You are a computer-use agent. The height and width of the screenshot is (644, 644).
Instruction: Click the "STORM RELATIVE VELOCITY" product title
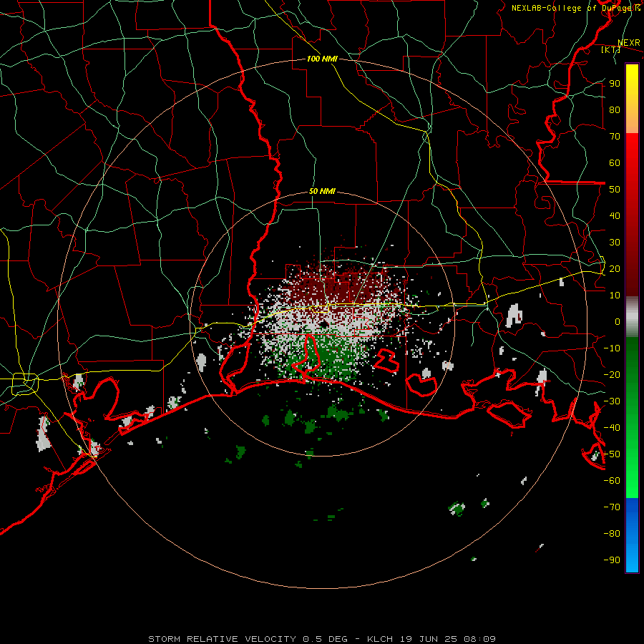click(222, 639)
